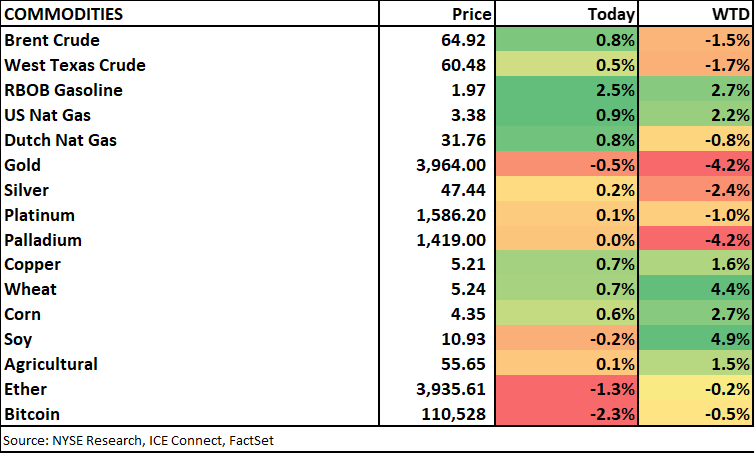Click the Agricultural row label

coord(50,364)
